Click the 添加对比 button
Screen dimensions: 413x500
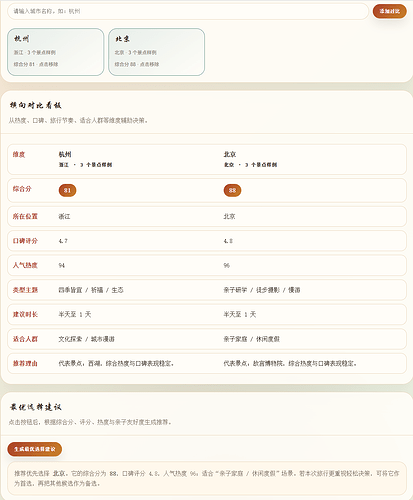click(x=389, y=11)
